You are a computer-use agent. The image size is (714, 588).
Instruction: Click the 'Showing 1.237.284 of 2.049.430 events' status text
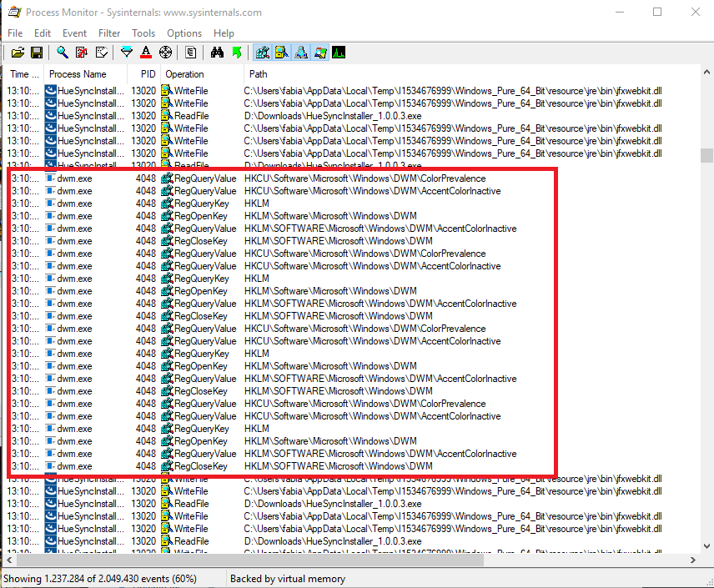point(100,579)
